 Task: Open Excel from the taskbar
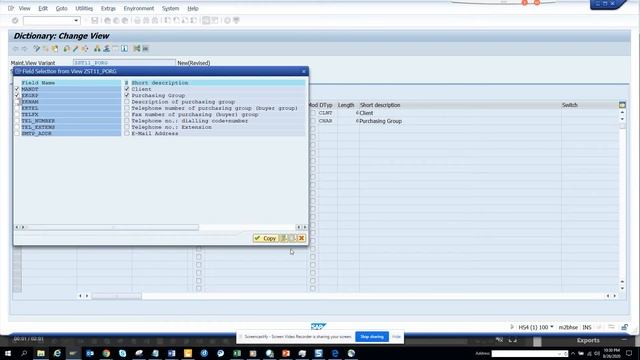click(x=237, y=353)
